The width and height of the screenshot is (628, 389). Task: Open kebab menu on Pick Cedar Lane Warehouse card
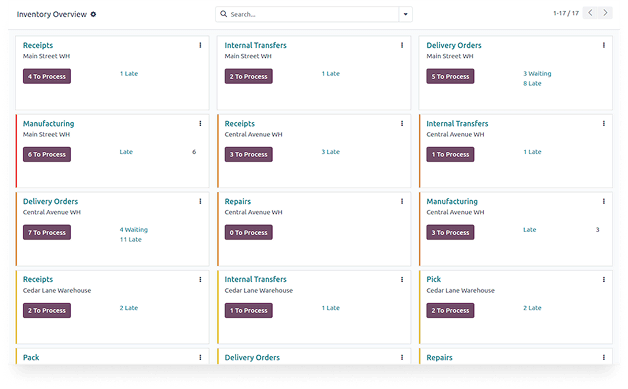click(x=604, y=280)
